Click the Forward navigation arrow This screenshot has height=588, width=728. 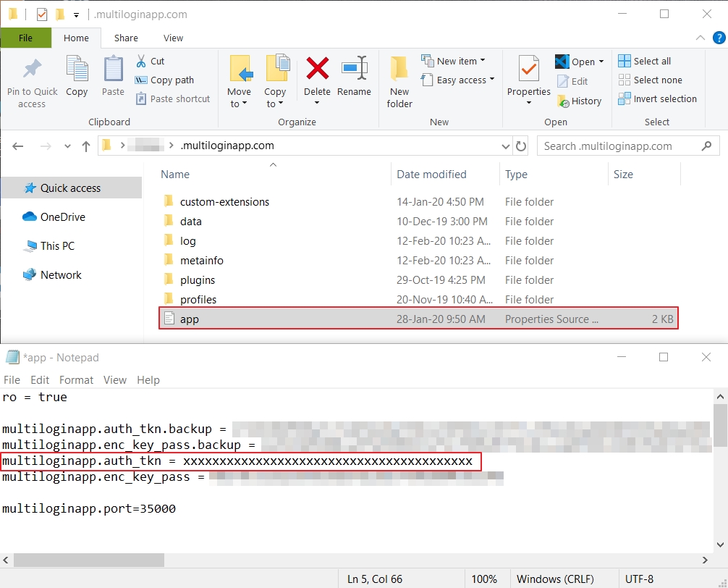(x=46, y=146)
